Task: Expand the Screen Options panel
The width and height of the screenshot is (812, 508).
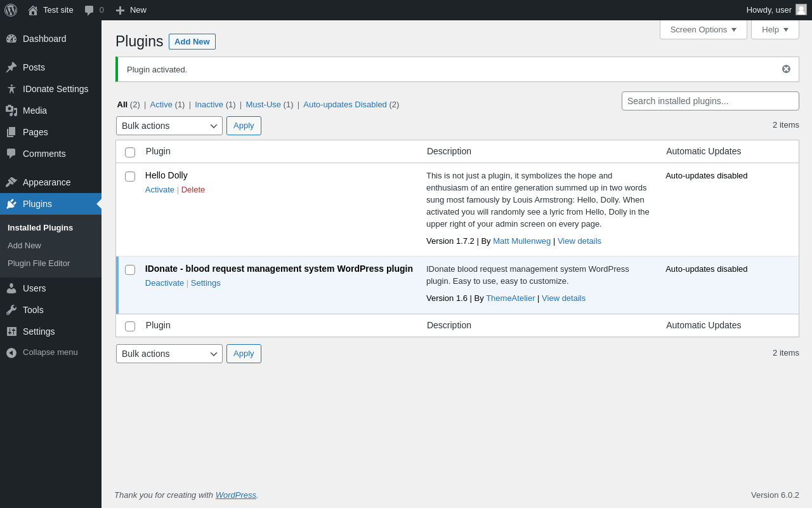Action: tap(703, 29)
